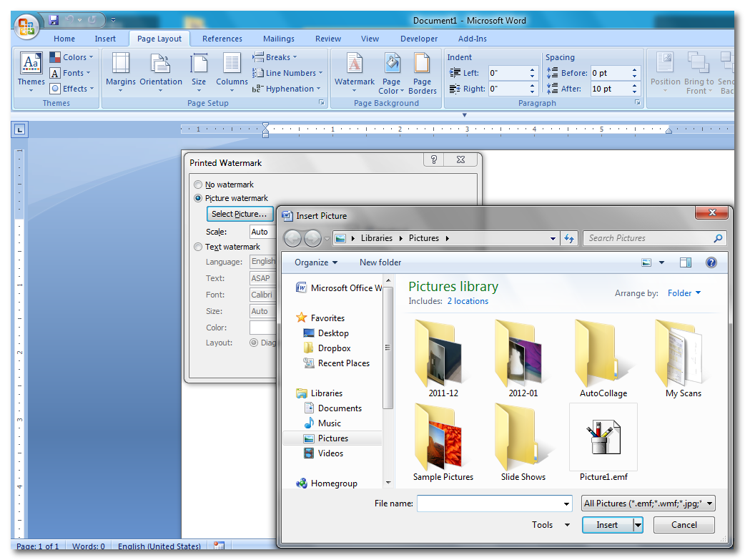745x560 pixels.
Task: Click the Office button orb
Action: pos(26,27)
